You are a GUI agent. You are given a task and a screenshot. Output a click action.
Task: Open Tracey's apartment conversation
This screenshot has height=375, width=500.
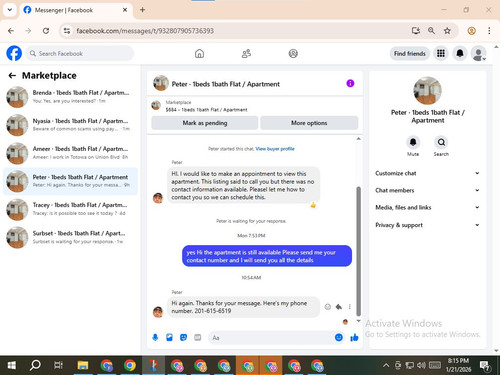pos(70,209)
